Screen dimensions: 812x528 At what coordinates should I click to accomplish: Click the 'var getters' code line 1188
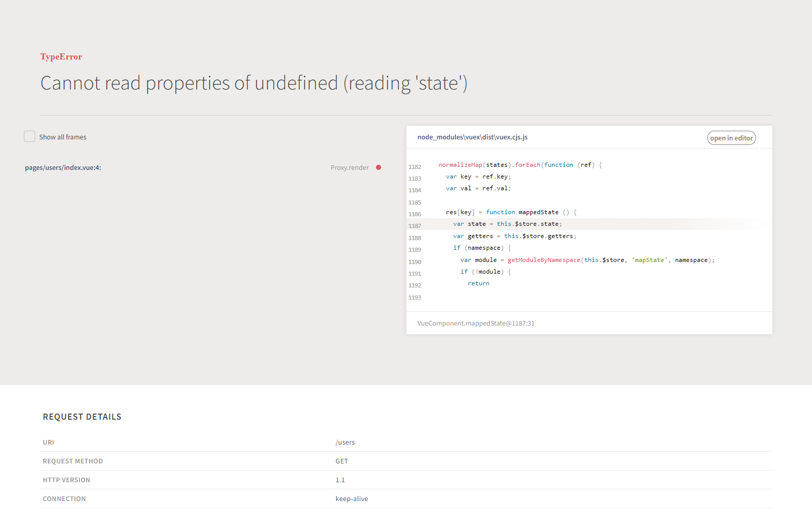[514, 236]
